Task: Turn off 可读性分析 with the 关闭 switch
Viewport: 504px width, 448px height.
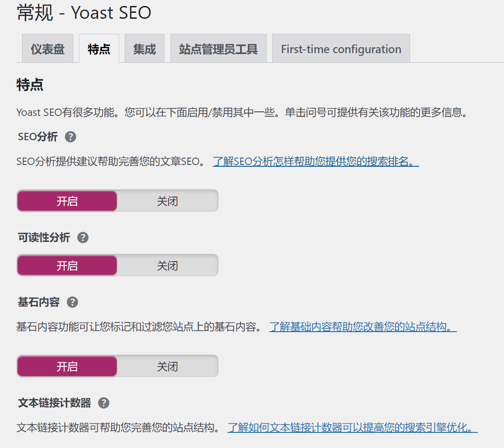Action: 167,265
